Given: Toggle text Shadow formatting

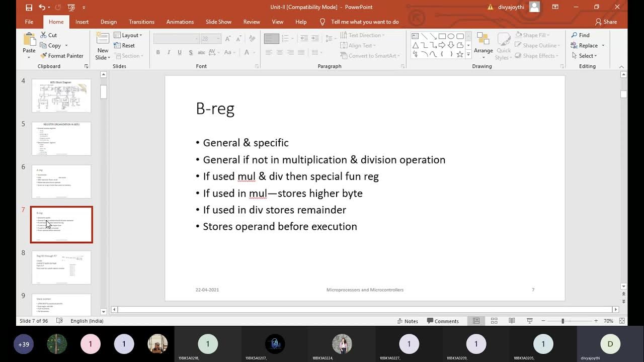Looking at the screenshot, I should (x=190, y=52).
